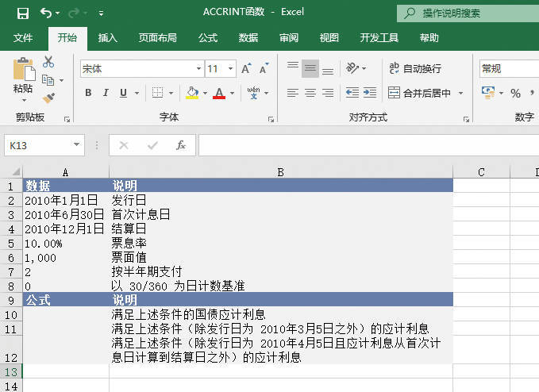This screenshot has height=392, width=539.
Task: Open the 文件 (File) menu
Action: tap(23, 38)
